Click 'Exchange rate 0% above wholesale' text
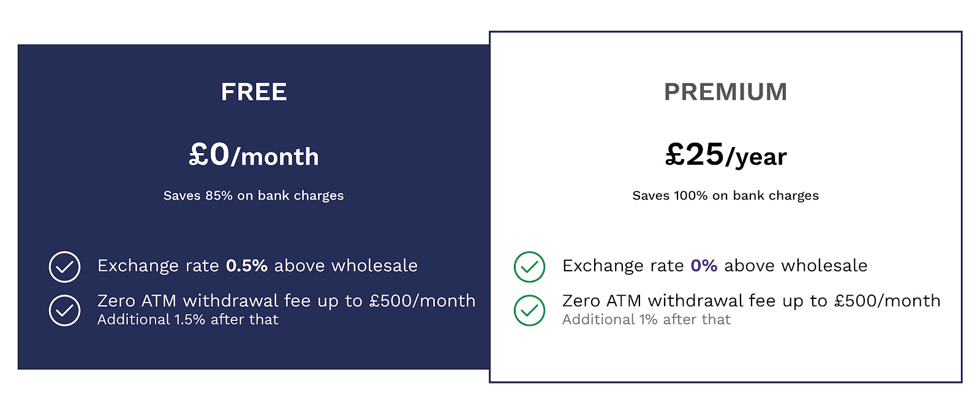The image size is (980, 414). point(715,266)
